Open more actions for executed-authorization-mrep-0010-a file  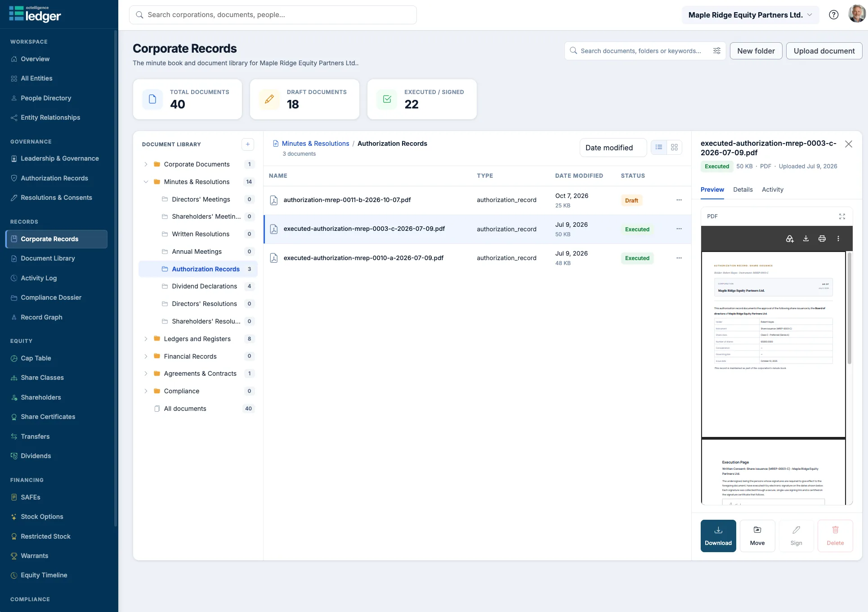tap(679, 258)
